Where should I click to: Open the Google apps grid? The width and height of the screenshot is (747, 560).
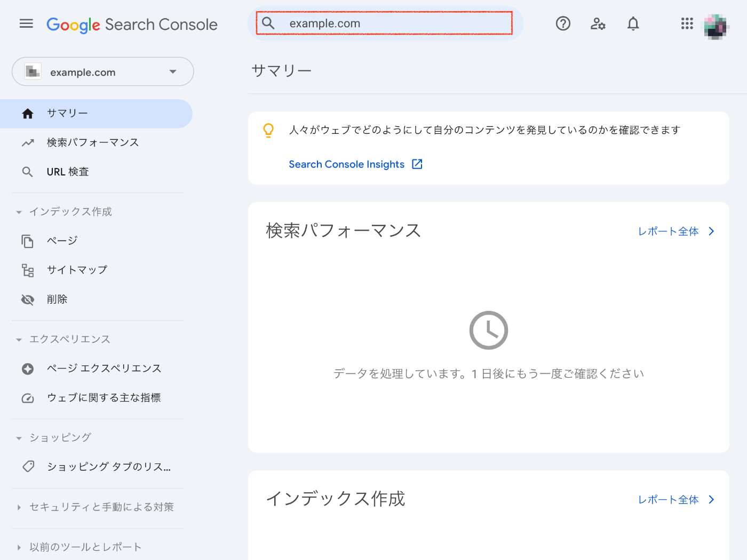(687, 23)
